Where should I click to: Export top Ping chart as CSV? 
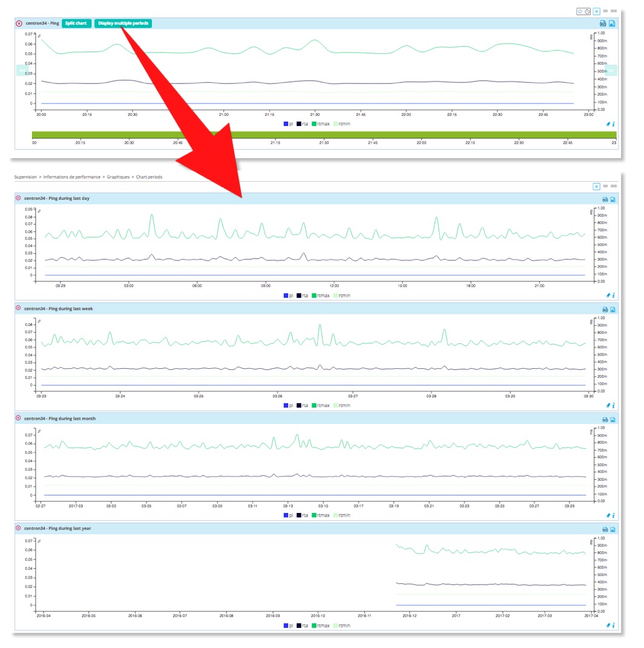point(603,24)
